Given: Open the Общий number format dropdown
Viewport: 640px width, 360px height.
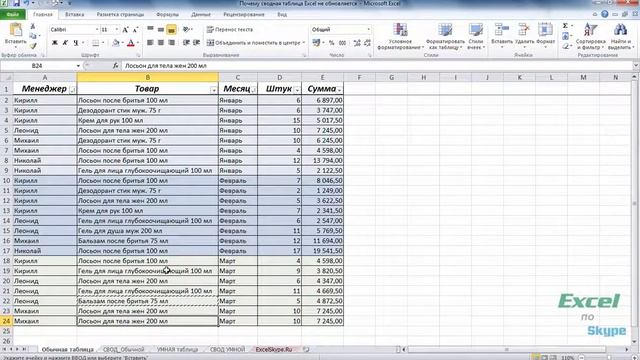Looking at the screenshot, I should [x=368, y=29].
